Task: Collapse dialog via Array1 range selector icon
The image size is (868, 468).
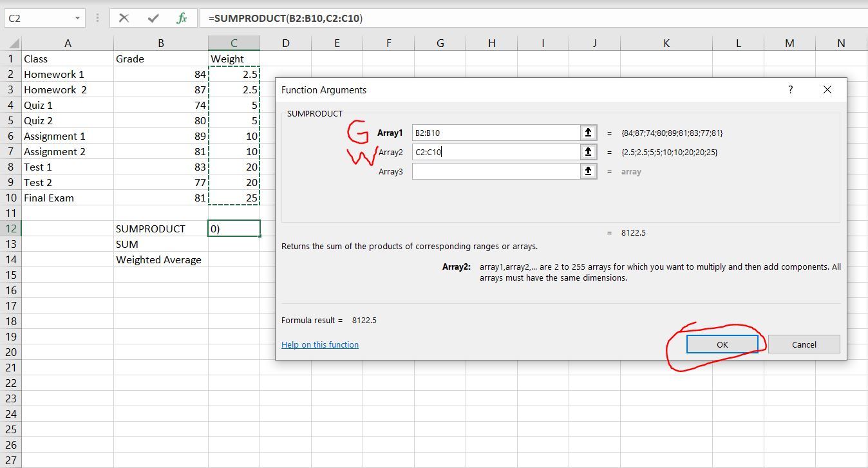Action: 588,133
